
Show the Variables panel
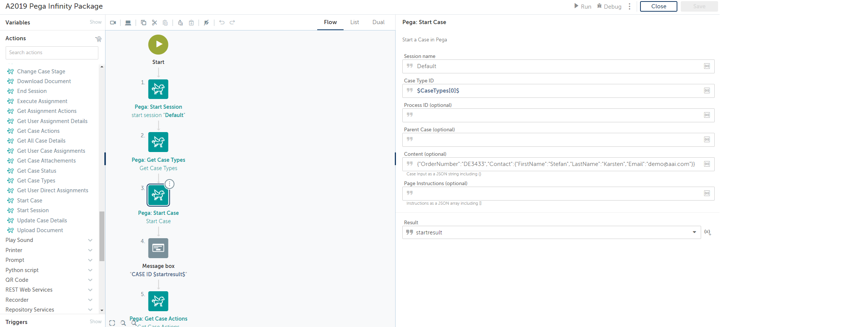pyautogui.click(x=95, y=22)
